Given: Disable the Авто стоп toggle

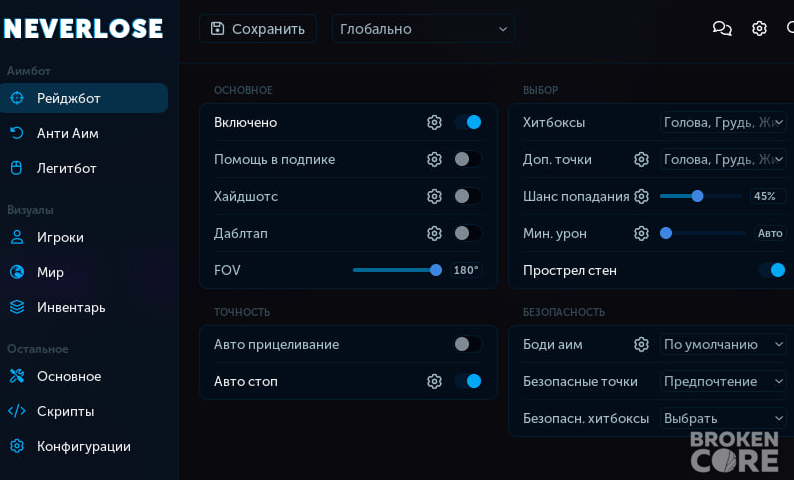Looking at the screenshot, I should [468, 381].
